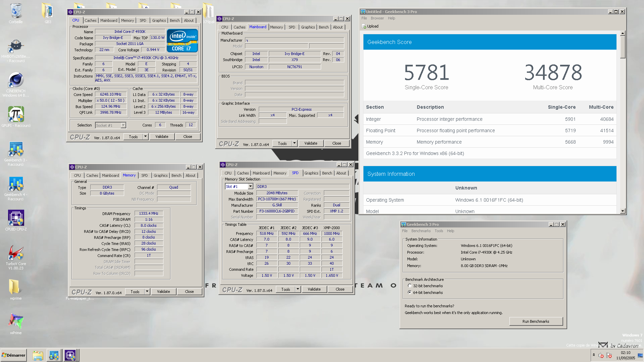Click the 5781 Single-Core Score
644x362 pixels.
427,72
